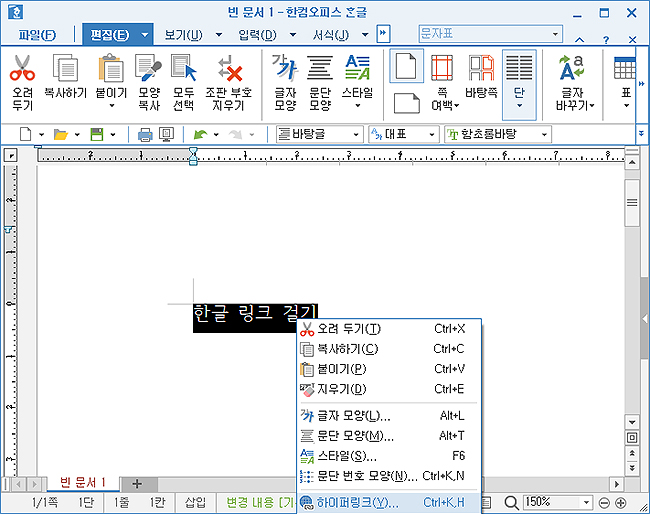The image size is (650, 514).
Task: Switch to the 빈 문서 1 document tab
Action: (x=83, y=483)
